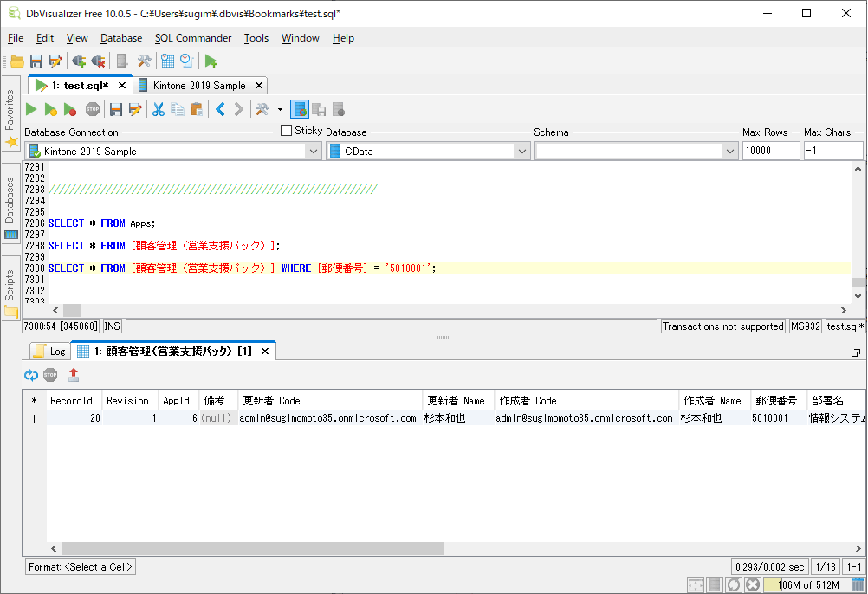868x594 pixels.
Task: Maximize the result panel with the restore icon
Action: [856, 353]
